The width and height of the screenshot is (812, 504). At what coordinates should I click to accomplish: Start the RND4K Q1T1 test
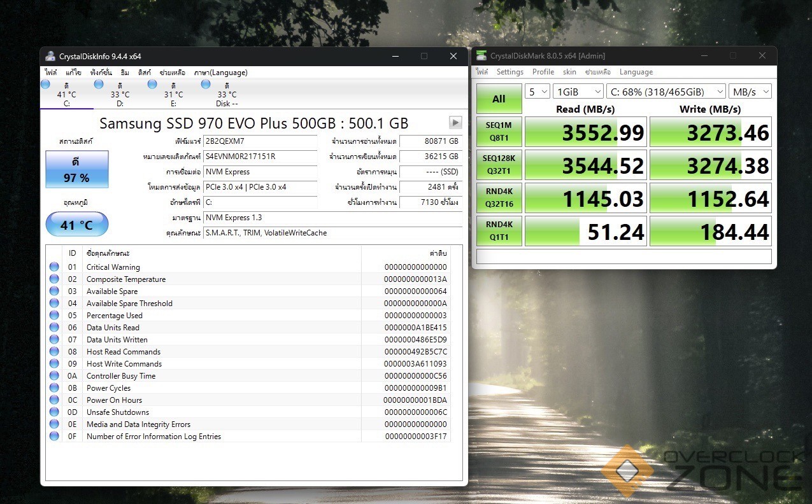click(x=499, y=231)
